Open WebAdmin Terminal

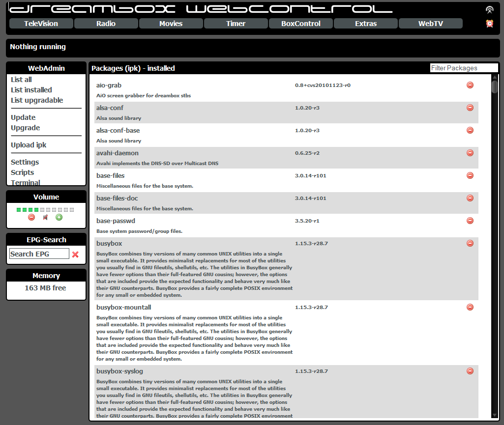(x=26, y=182)
